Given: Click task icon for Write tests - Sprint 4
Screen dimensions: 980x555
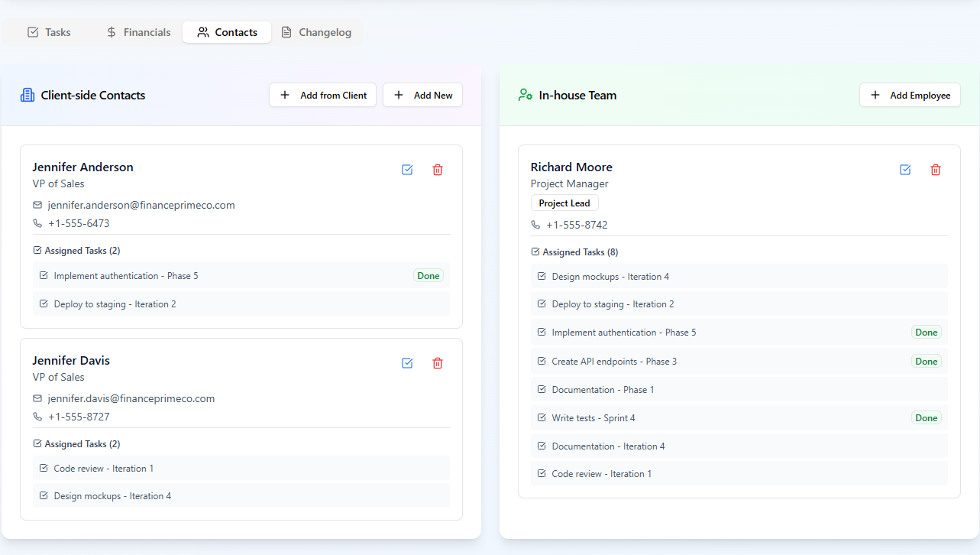Looking at the screenshot, I should pos(542,417).
